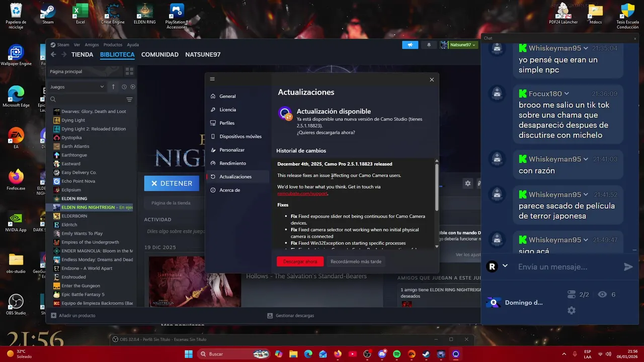Image resolution: width=644 pixels, height=362 pixels.
Task: Open advanced filter options icon in library search
Action: [x=129, y=100]
